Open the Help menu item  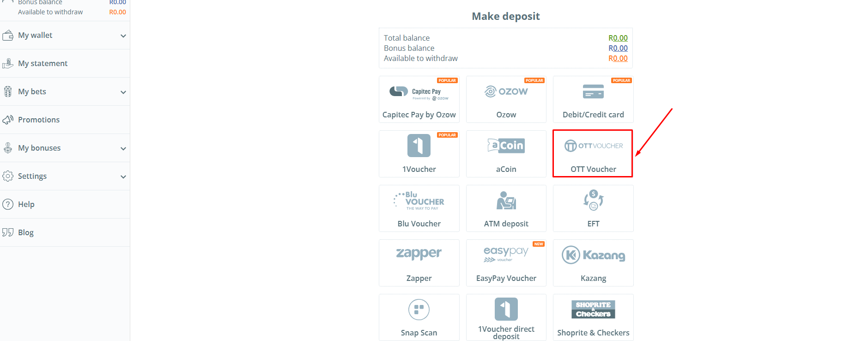click(26, 204)
